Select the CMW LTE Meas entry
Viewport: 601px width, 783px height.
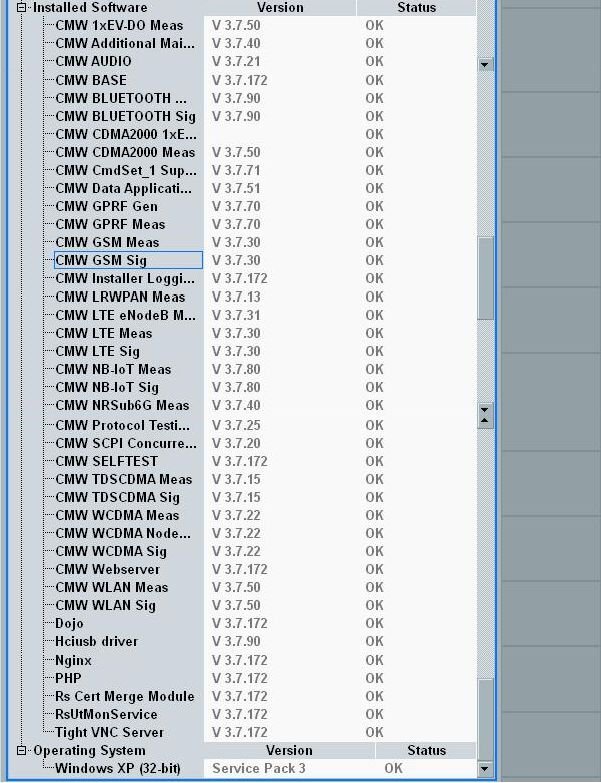(104, 334)
